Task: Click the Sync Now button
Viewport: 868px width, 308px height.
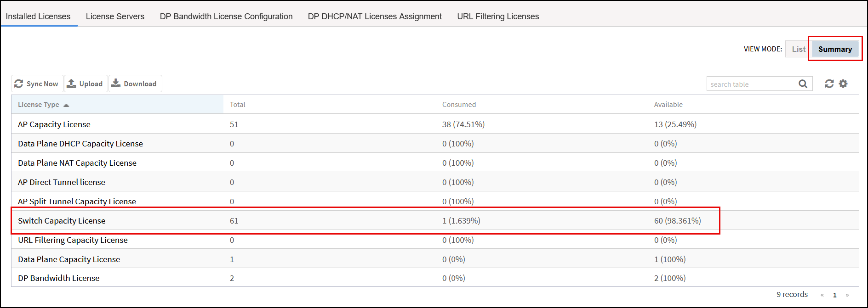Action: click(x=37, y=84)
